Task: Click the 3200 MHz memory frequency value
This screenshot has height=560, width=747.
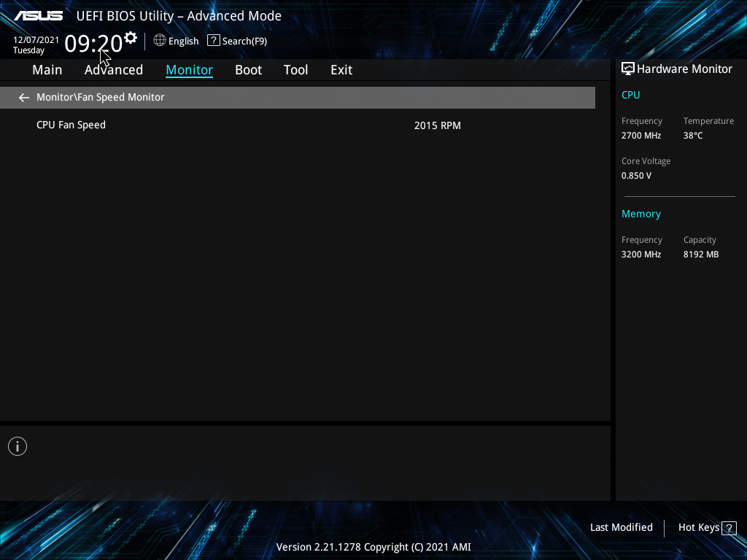Action: [x=641, y=254]
